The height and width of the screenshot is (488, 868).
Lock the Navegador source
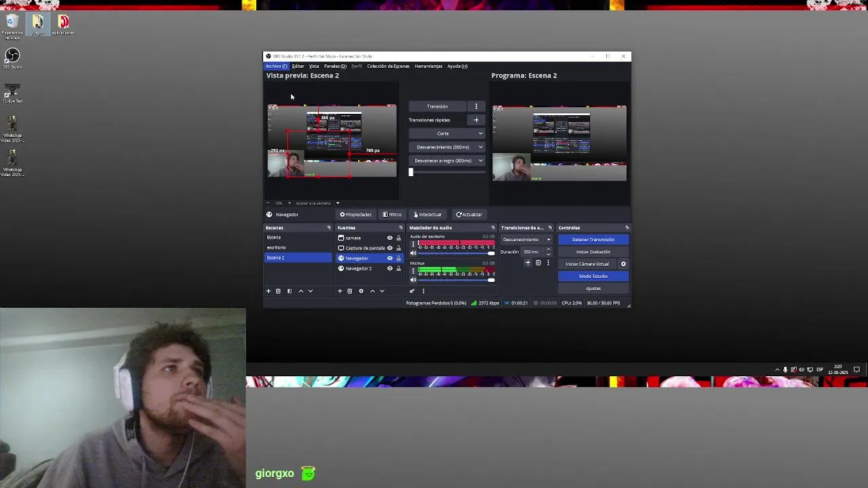point(399,258)
